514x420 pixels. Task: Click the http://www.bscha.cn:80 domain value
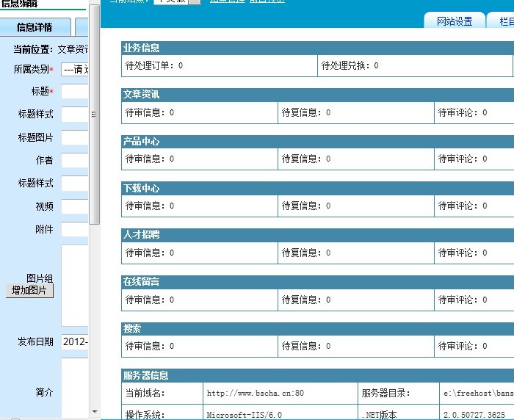click(x=255, y=394)
